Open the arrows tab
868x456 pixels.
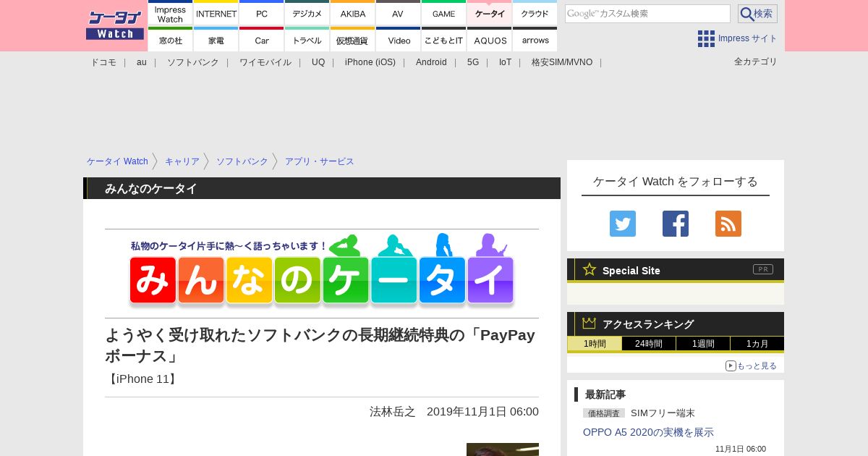click(535, 39)
